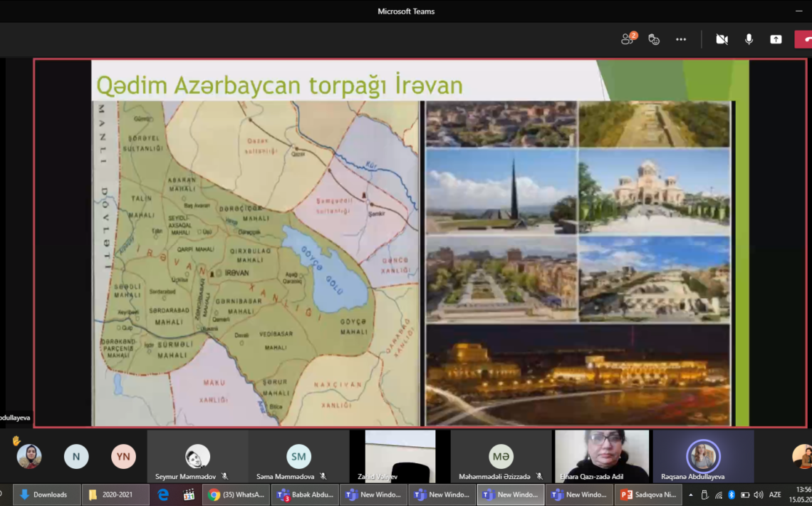Open the More actions ellipsis menu
812x506 pixels.
(x=681, y=39)
